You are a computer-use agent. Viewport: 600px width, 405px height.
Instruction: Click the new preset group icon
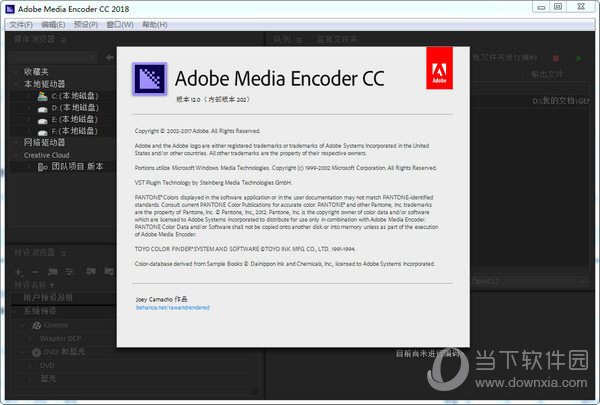[52, 272]
